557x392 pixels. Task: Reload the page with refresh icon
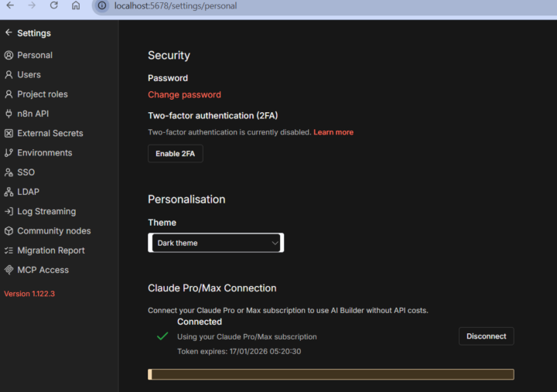[53, 5]
